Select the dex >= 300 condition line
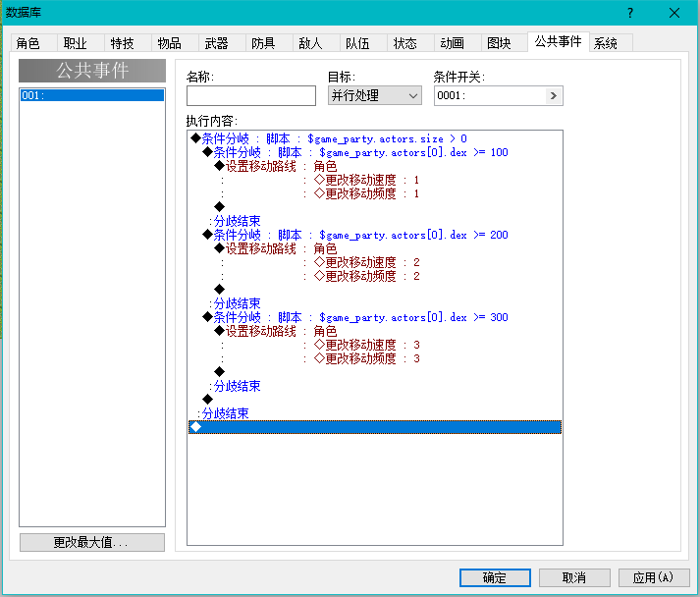 [x=375, y=317]
